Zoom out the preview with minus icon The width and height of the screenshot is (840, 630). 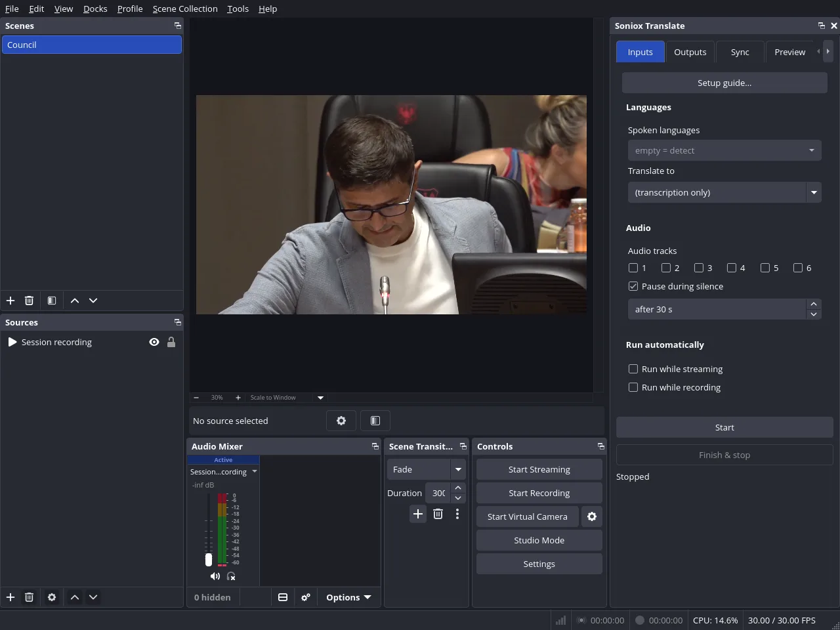(x=196, y=398)
